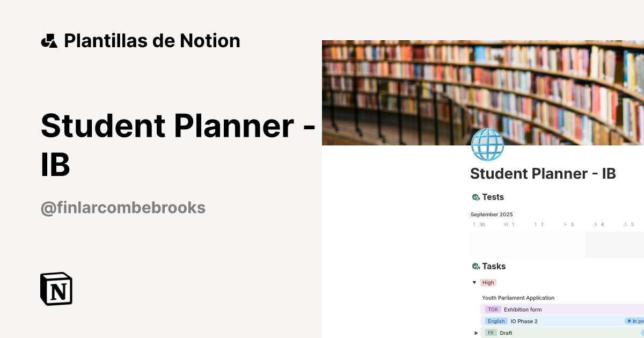644x338 pixels.
Task: Click the Notion N logo icon
Action: tap(56, 289)
